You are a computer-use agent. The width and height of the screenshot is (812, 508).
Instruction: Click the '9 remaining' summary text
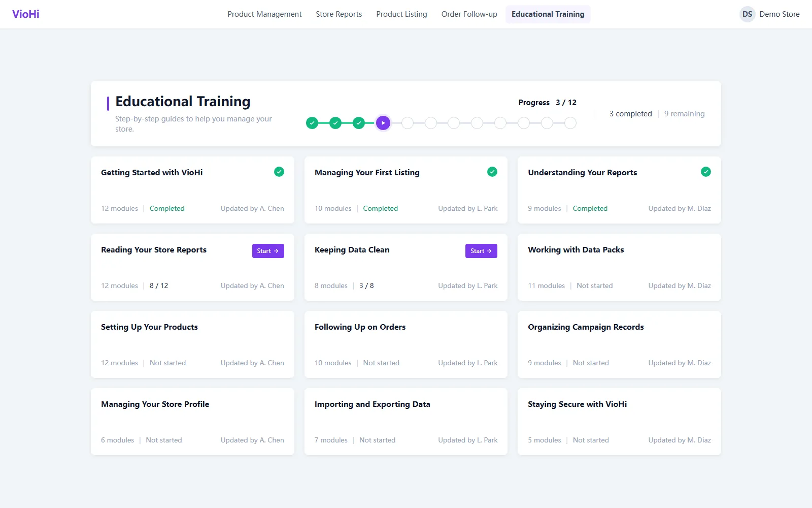coord(685,114)
